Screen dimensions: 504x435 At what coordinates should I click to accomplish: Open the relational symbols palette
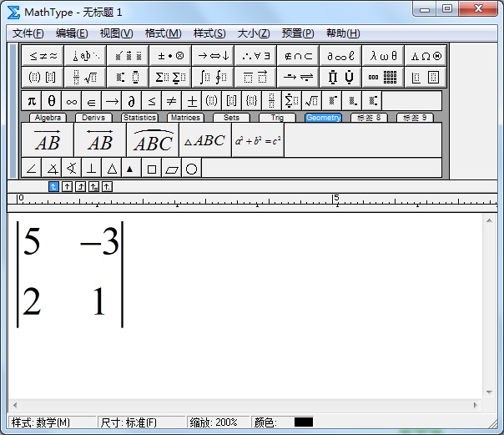pos(43,56)
